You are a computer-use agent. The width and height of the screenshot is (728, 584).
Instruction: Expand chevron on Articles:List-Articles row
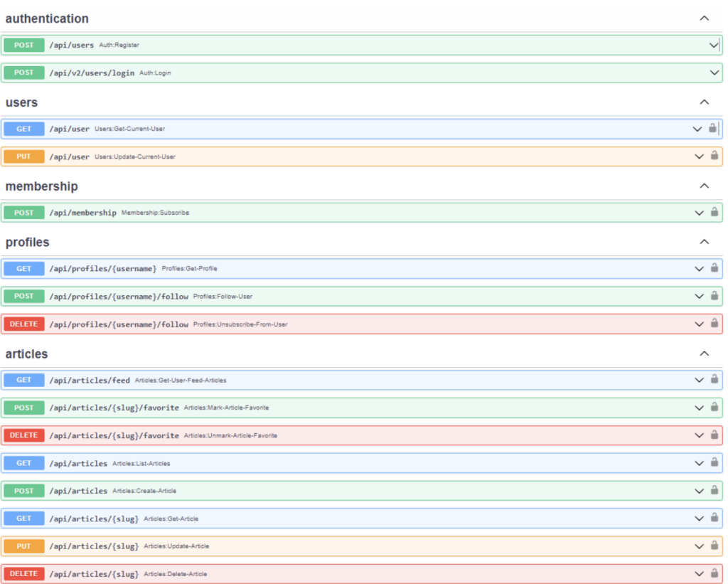pos(699,463)
